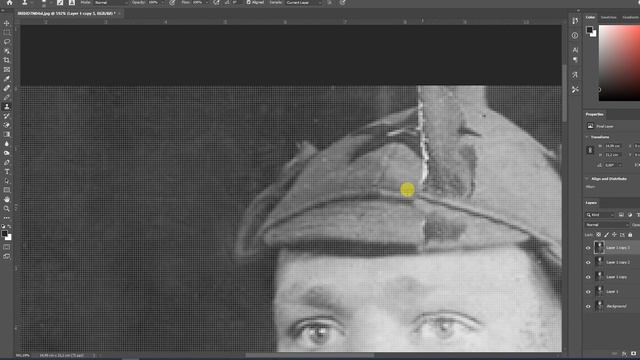Open the Info panel icon in dock

(x=575, y=36)
